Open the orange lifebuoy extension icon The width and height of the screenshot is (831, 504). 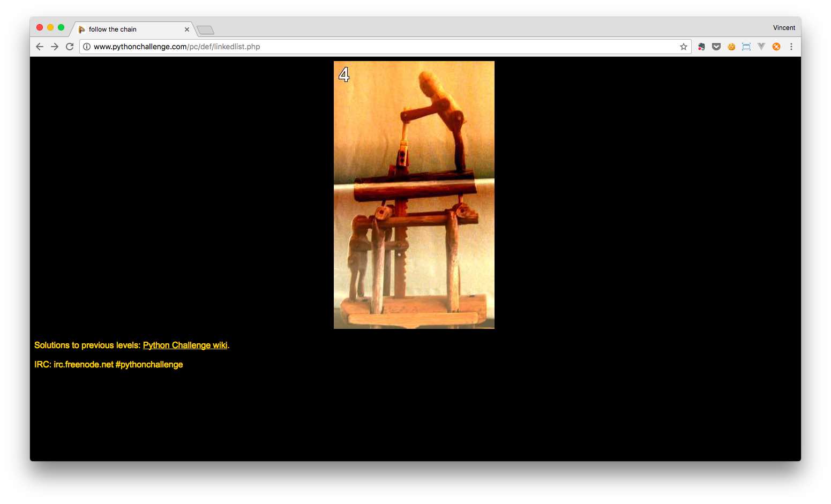[x=776, y=47]
